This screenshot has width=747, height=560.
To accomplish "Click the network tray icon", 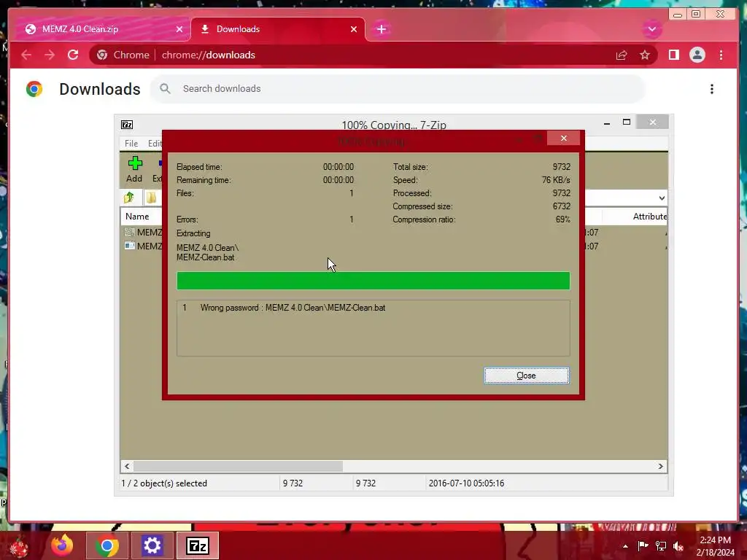I will [x=661, y=545].
